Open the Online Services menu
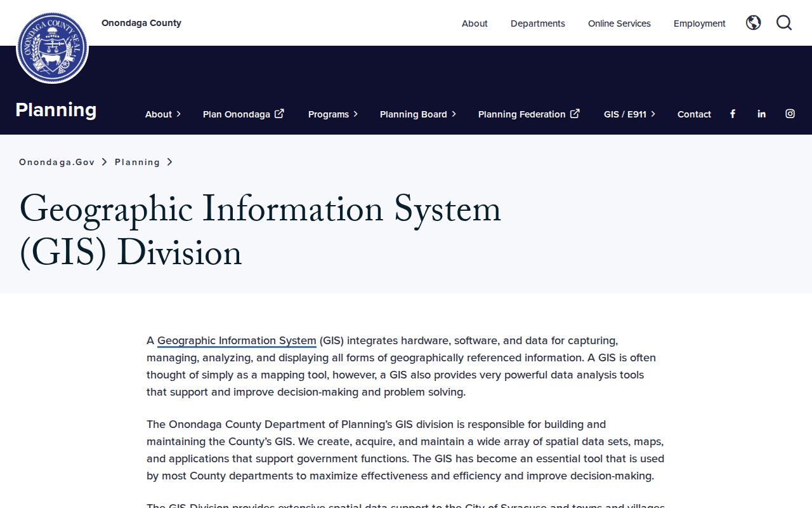812x508 pixels. 619,23
